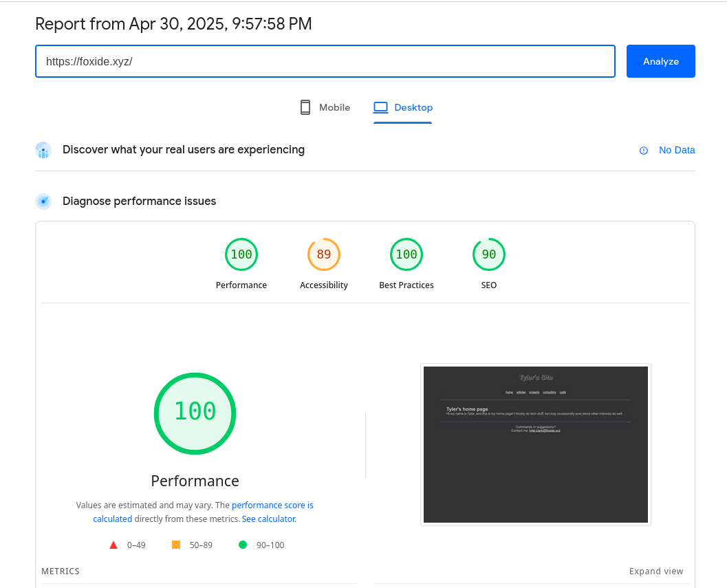The height and width of the screenshot is (588, 727).
Task: Open the No Data link
Action: (677, 150)
